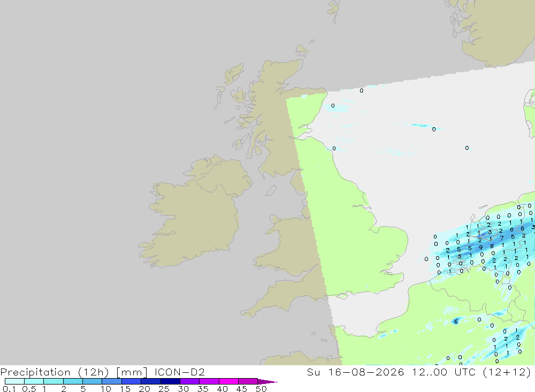Select the 35–40 mm purple legend swatch
535x392 pixels.
209,381
